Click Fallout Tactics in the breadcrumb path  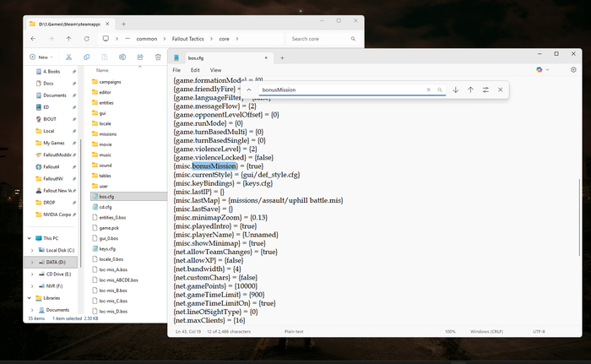199,39
